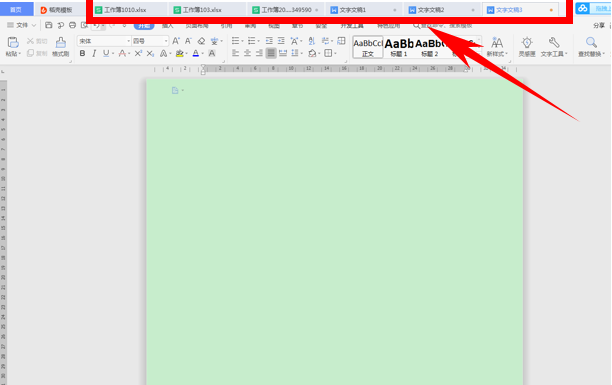Expand the 文件 menu dropdown
Screen dimensions: 612x385
[x=21, y=25]
